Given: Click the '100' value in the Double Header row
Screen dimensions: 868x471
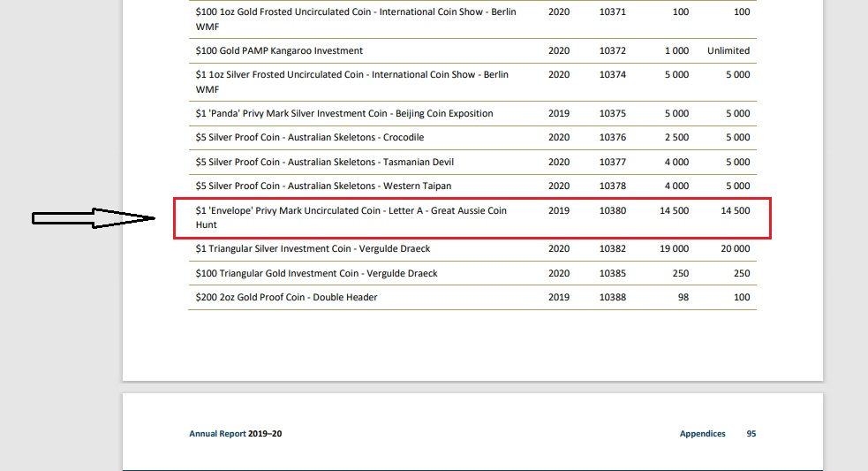Looking at the screenshot, I should [743, 297].
